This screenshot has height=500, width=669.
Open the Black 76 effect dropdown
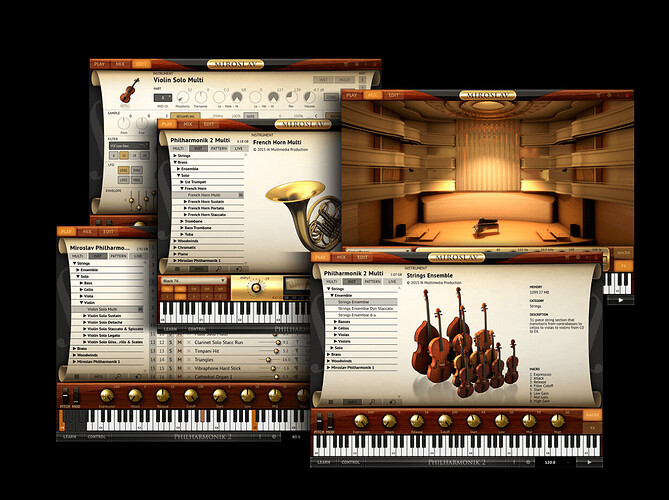point(194,281)
